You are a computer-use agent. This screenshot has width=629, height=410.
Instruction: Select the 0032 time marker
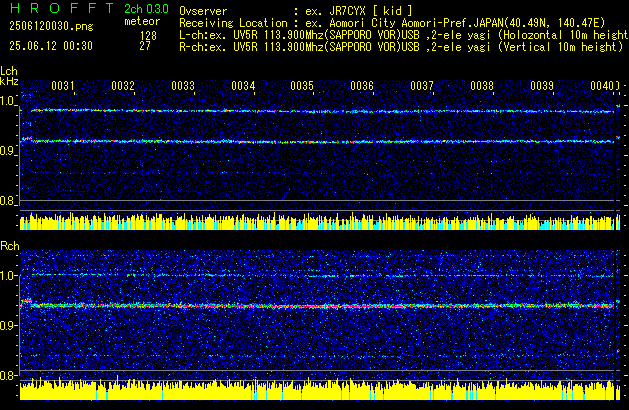tap(123, 86)
